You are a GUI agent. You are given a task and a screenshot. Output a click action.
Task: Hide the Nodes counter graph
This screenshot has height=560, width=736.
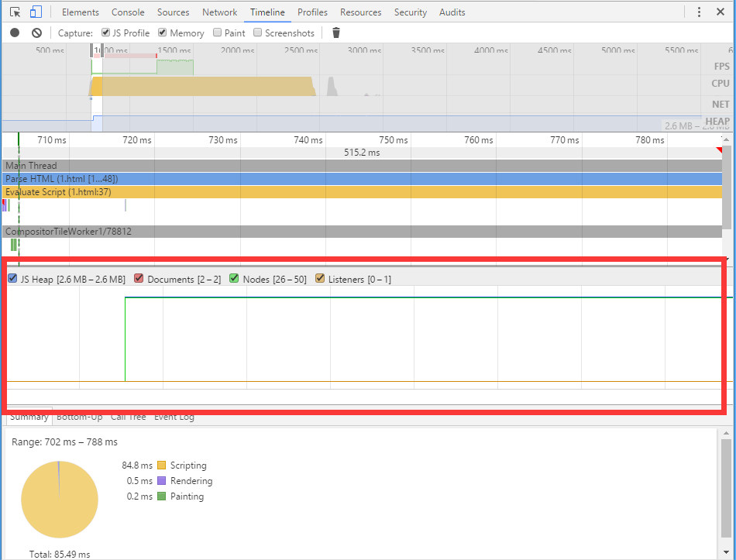point(235,279)
